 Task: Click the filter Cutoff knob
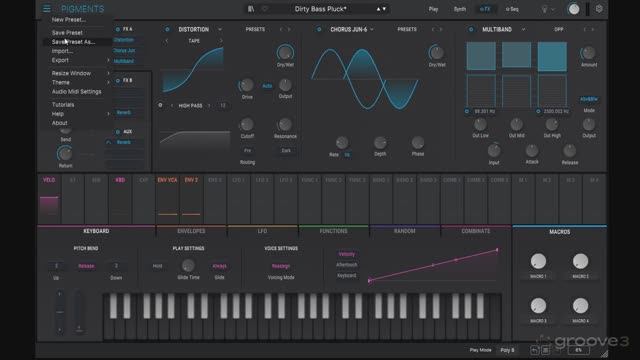pos(247,124)
